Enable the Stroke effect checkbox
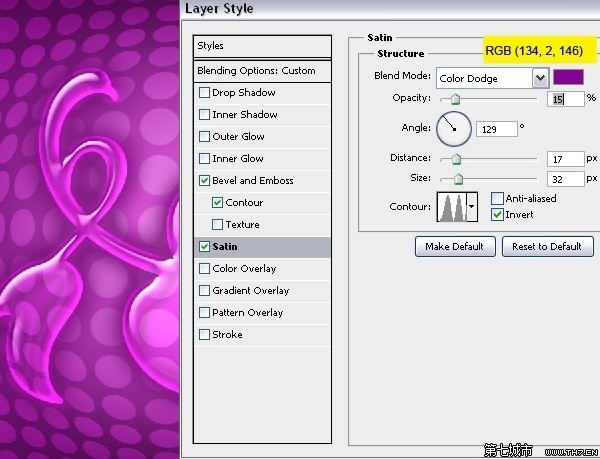 click(x=204, y=335)
